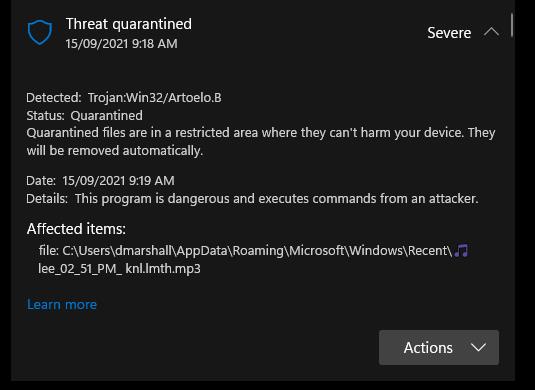Open the Actions dropdown button

click(439, 347)
